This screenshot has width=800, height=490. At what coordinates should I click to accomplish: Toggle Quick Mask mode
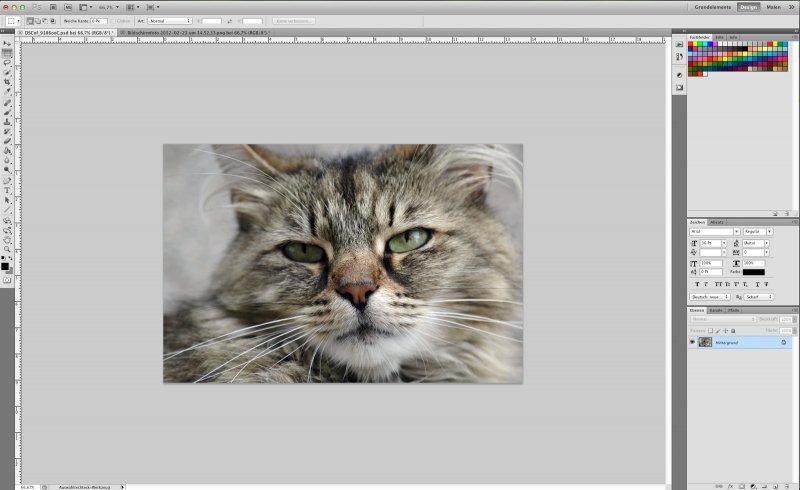point(7,280)
